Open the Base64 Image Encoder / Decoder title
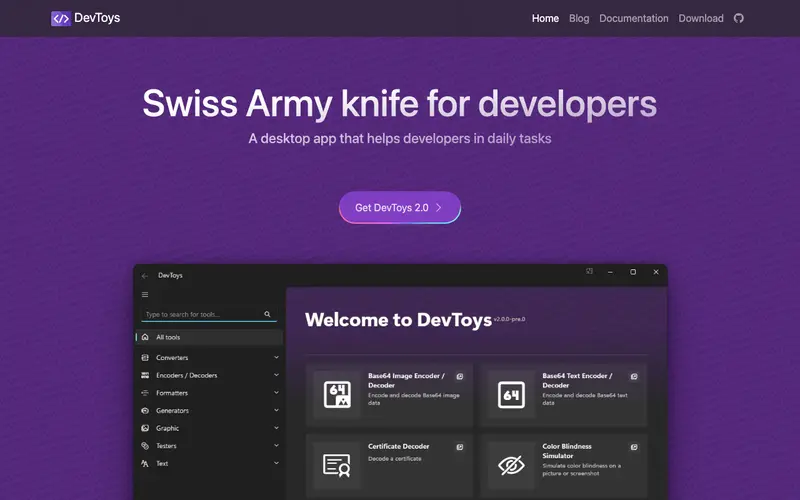This screenshot has height=500, width=800. click(x=406, y=381)
